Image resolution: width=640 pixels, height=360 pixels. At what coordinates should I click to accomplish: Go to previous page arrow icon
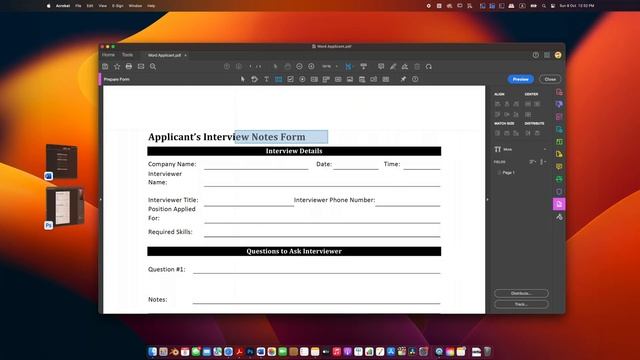click(x=227, y=67)
